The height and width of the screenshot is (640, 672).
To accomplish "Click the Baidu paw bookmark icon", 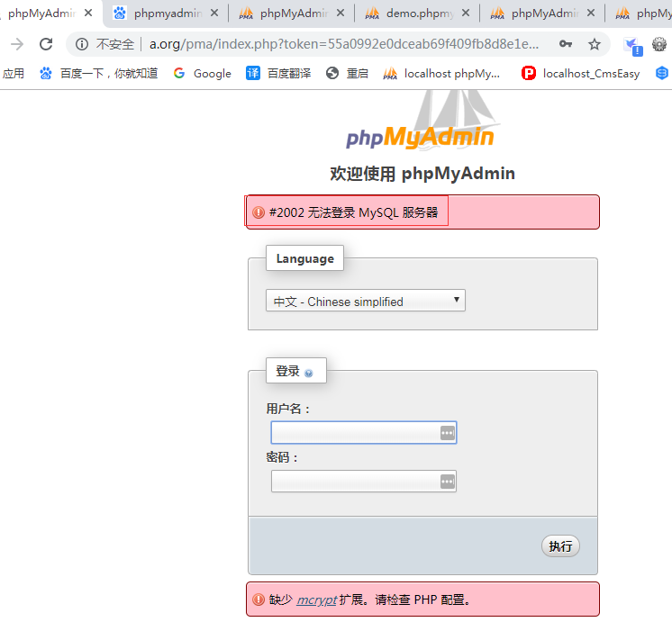I will click(46, 74).
